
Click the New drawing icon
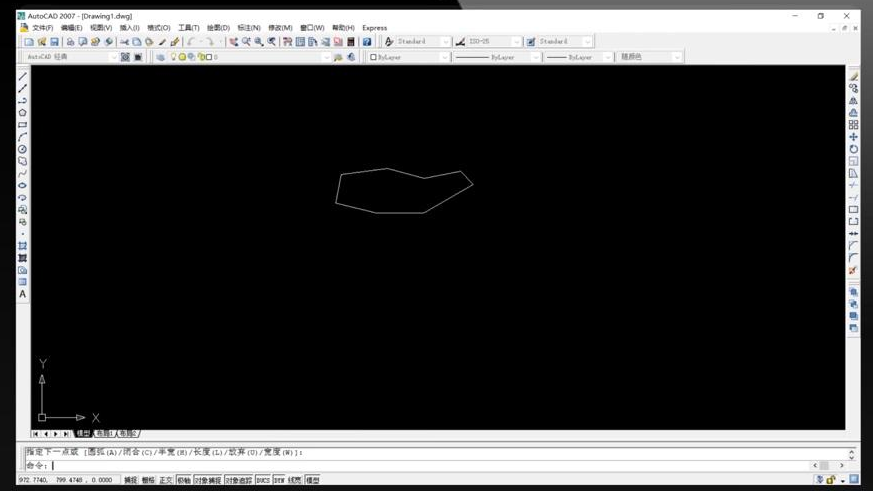29,42
